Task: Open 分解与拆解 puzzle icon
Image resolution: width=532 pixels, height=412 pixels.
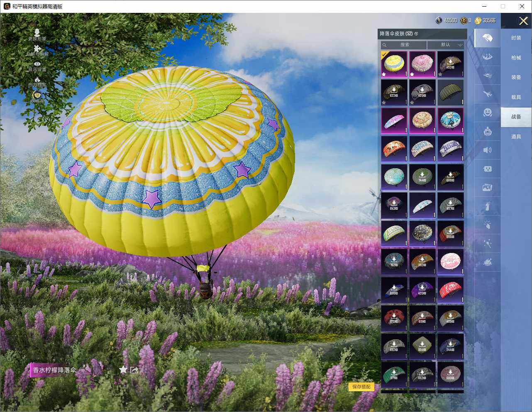Action: 37,49
